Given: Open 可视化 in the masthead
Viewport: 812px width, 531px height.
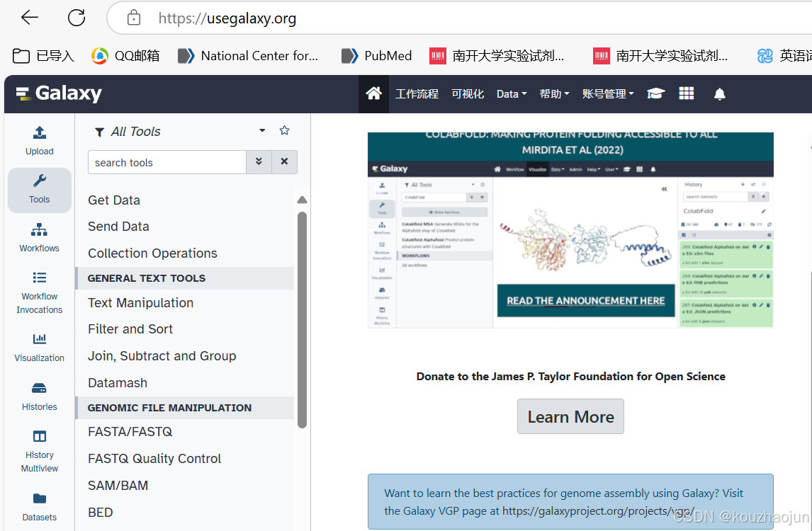Looking at the screenshot, I should (x=468, y=94).
